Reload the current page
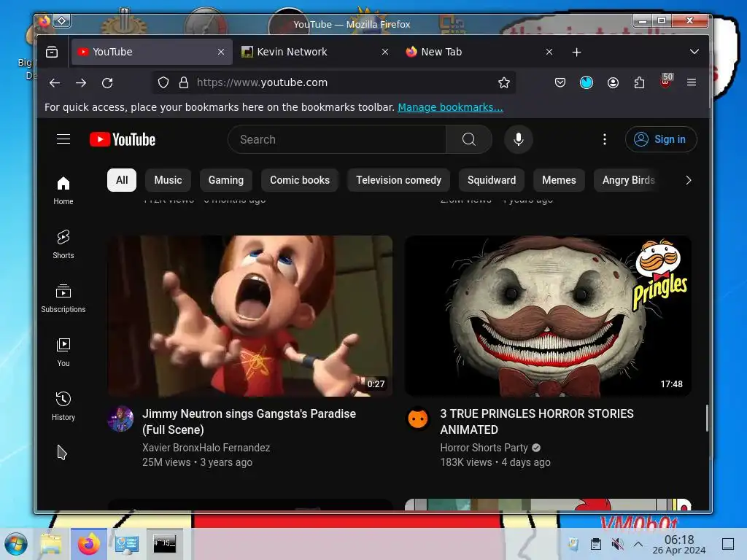 [x=108, y=83]
